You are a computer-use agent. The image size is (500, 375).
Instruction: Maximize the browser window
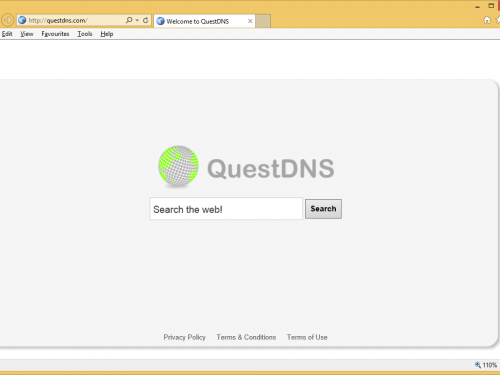point(491,6)
